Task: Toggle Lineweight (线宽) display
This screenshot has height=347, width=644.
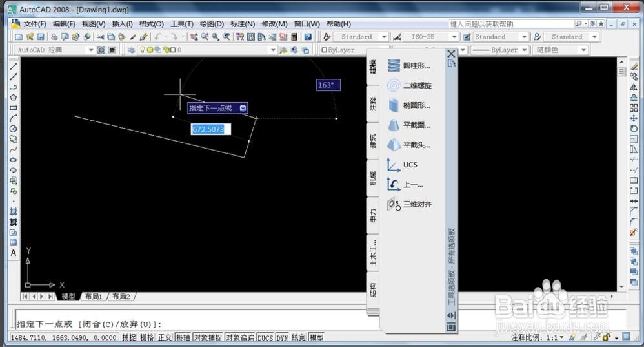Action: [299, 337]
